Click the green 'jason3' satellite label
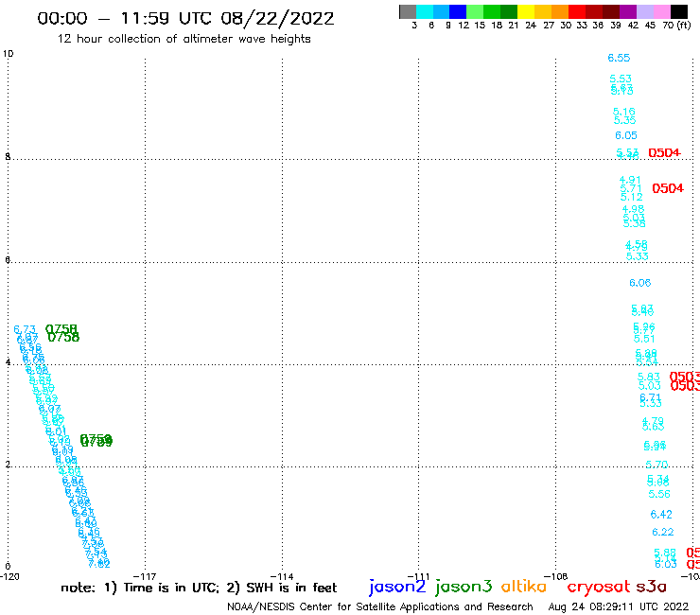Image resolution: width=700 pixels, height=615 pixels. (x=464, y=587)
